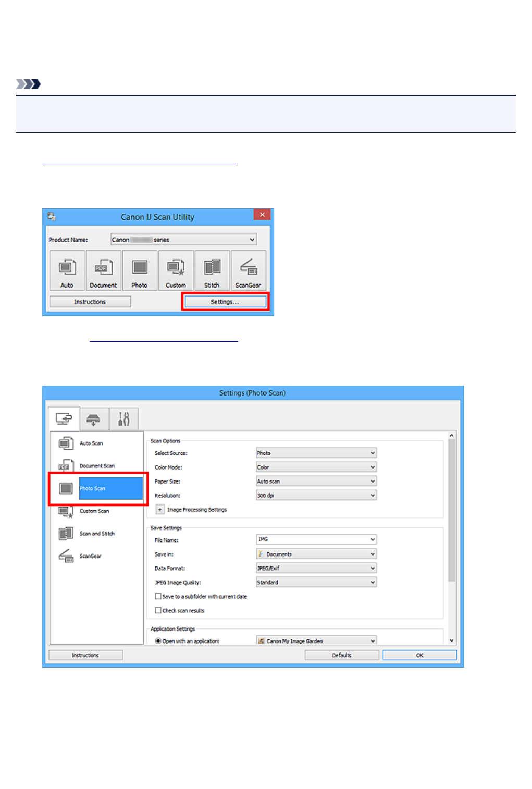This screenshot has width=532, height=789.
Task: Click the scrollbar up arrow
Action: point(452,435)
